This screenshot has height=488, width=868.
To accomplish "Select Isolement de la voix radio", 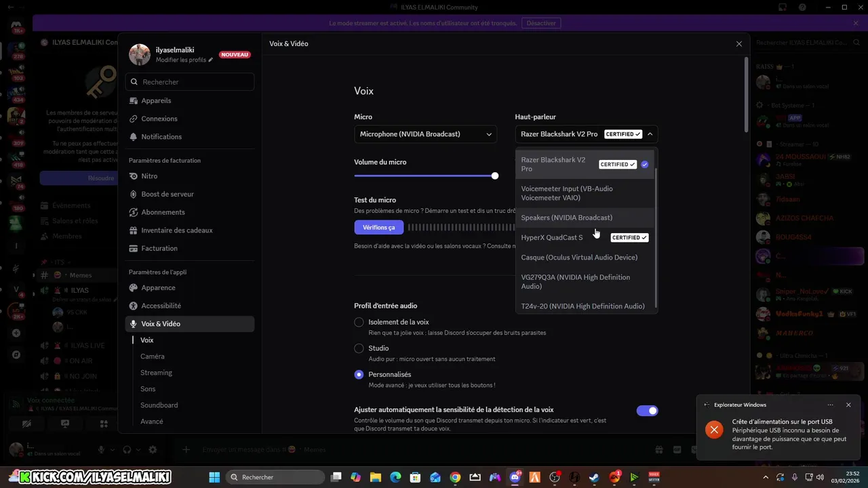I will pos(359,323).
